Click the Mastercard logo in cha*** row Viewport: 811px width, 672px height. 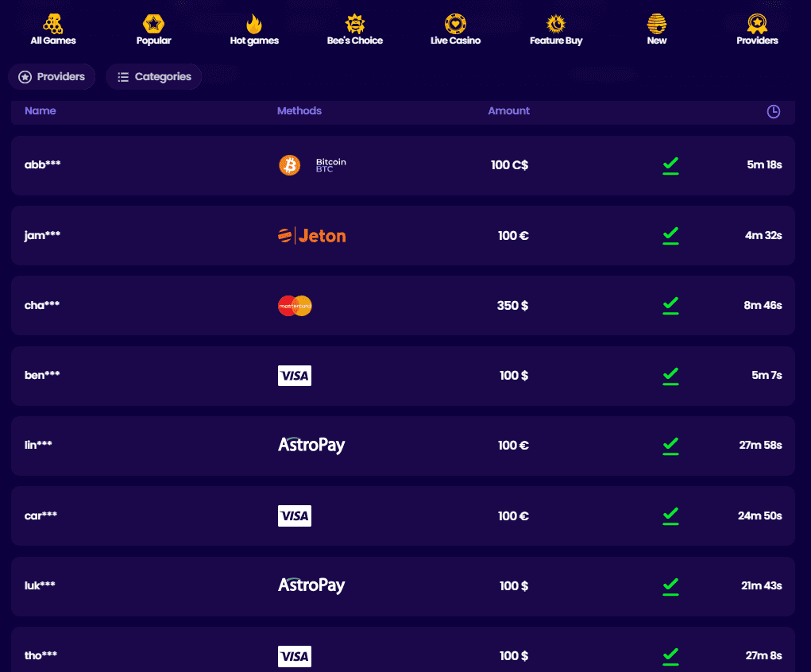(x=295, y=306)
